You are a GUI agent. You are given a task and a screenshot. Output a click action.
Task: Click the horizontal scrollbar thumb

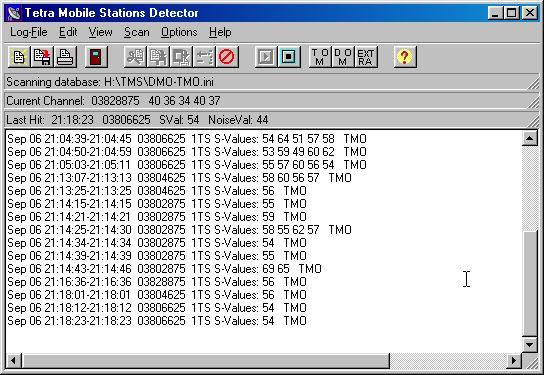pyautogui.click(x=205, y=360)
